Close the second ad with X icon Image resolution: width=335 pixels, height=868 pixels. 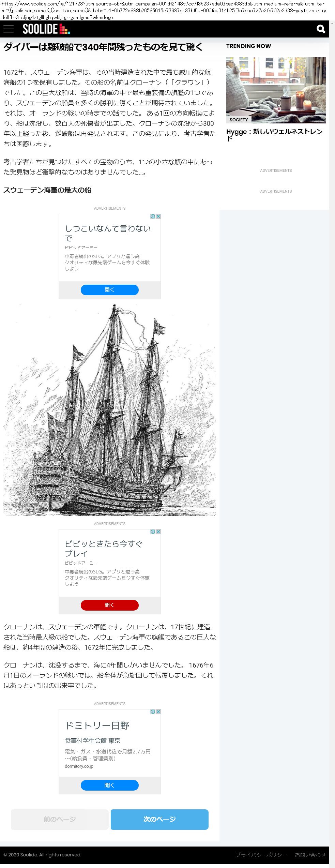[158, 532]
